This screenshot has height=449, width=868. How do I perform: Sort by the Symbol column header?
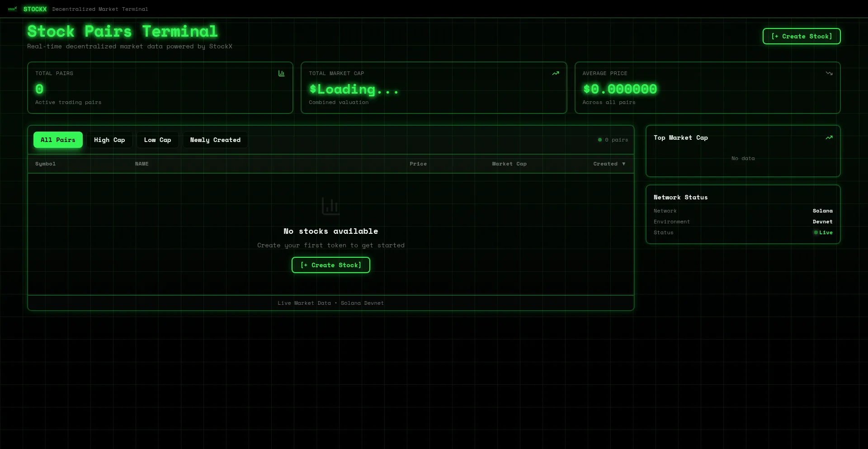coord(45,164)
